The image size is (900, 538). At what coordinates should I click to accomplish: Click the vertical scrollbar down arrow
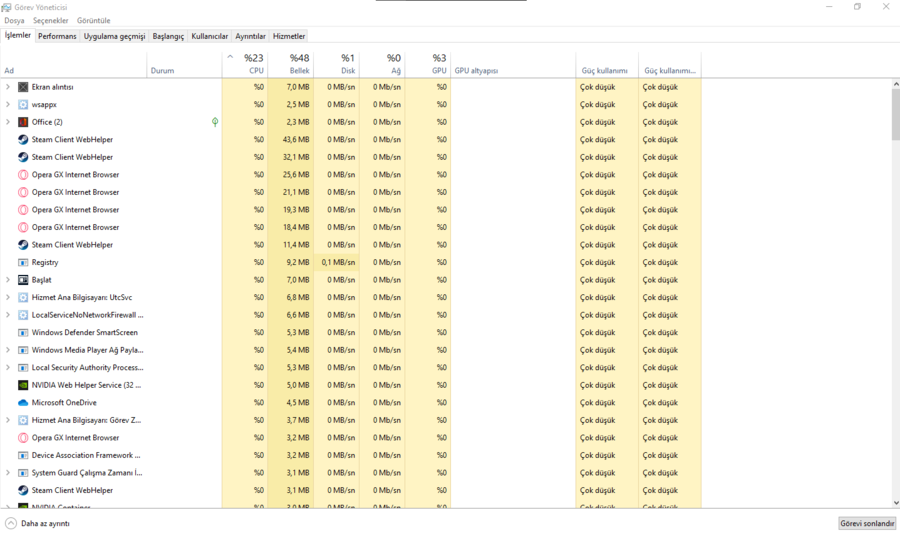tap(895, 503)
